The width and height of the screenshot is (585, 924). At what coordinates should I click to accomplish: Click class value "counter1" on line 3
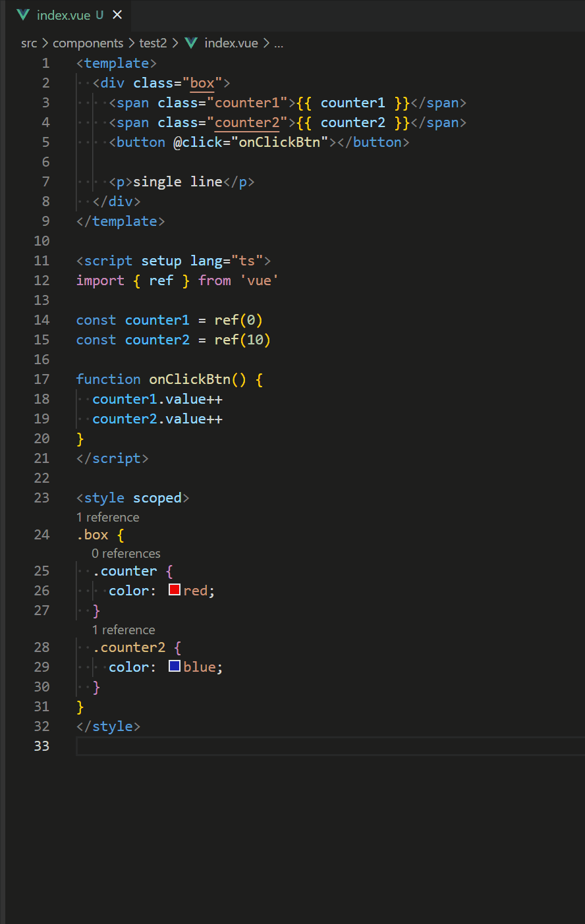tap(247, 103)
